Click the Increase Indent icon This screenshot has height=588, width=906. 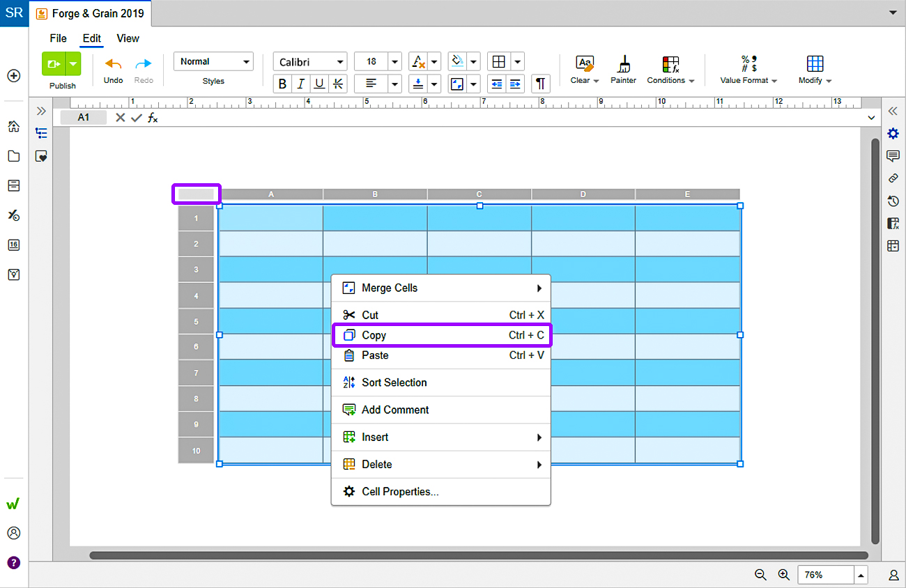(x=516, y=84)
